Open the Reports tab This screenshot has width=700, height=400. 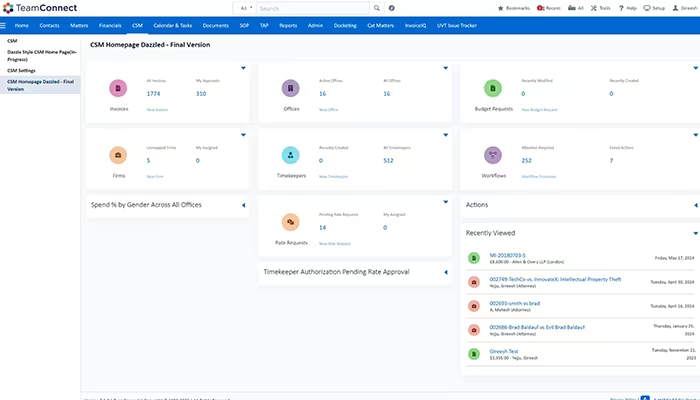(x=288, y=25)
